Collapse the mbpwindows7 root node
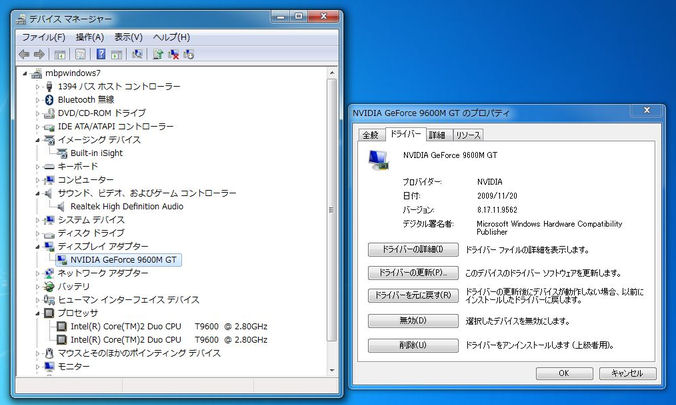Viewport: 676px width, 405px height. (25, 74)
